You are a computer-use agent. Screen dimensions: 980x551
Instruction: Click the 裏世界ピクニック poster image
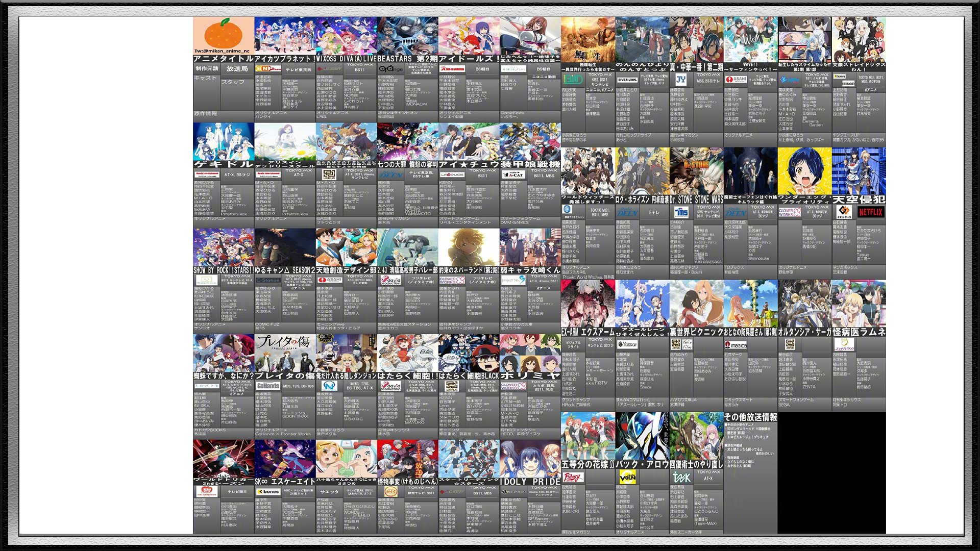(696, 304)
